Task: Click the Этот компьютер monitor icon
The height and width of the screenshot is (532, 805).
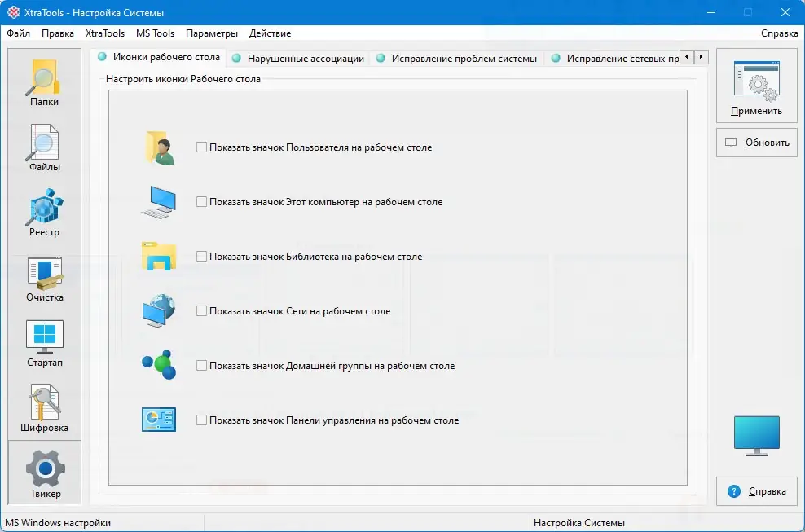Action: [x=159, y=202]
